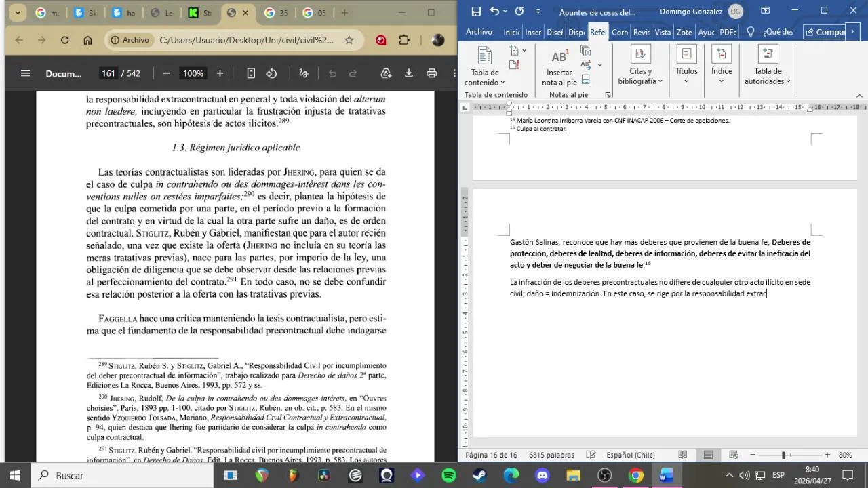Viewport: 868px width, 488px height.
Task: Undo the last action in Word
Action: click(x=494, y=12)
